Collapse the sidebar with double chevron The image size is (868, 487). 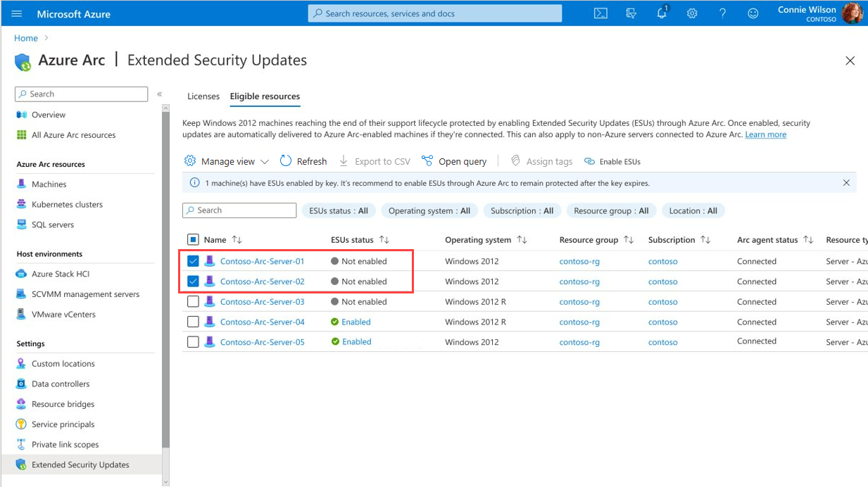tap(160, 94)
